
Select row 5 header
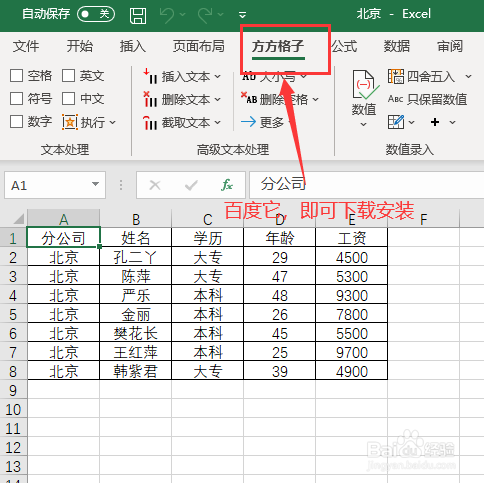point(13,314)
